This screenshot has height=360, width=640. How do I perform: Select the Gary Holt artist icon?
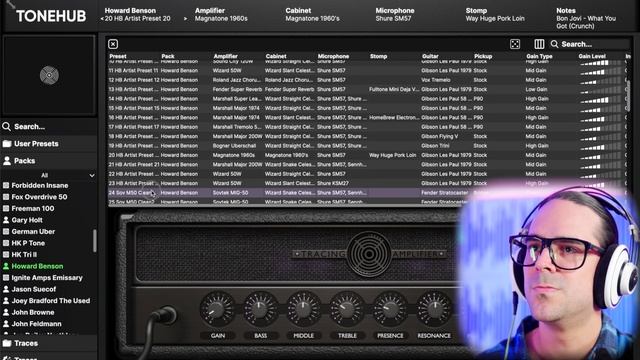point(6,220)
